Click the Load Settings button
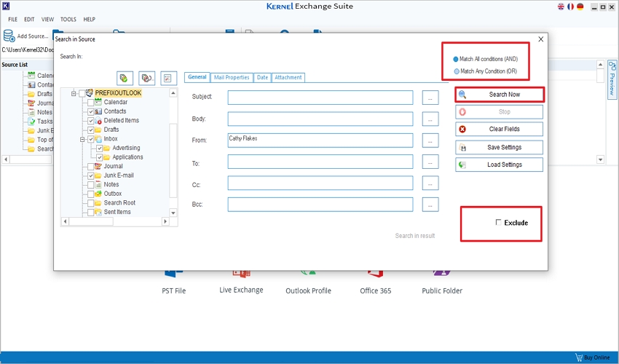Viewport: 619px width, 364px height. click(x=500, y=165)
